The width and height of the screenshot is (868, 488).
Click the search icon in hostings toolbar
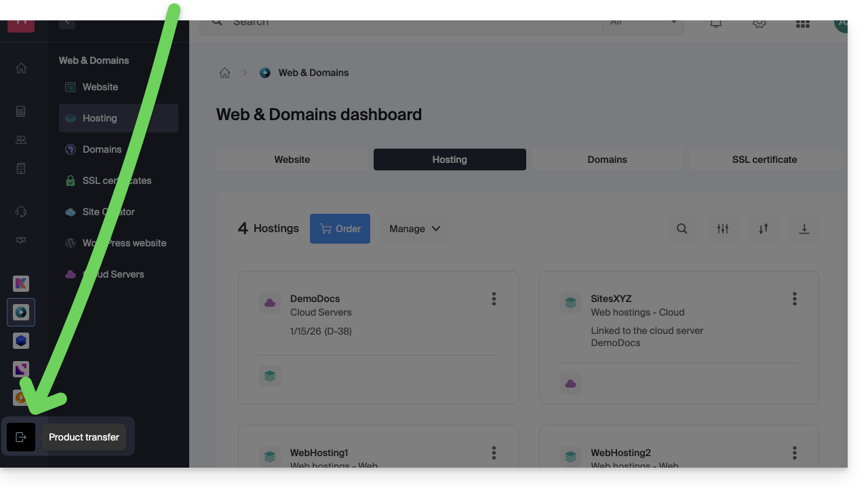click(x=682, y=229)
